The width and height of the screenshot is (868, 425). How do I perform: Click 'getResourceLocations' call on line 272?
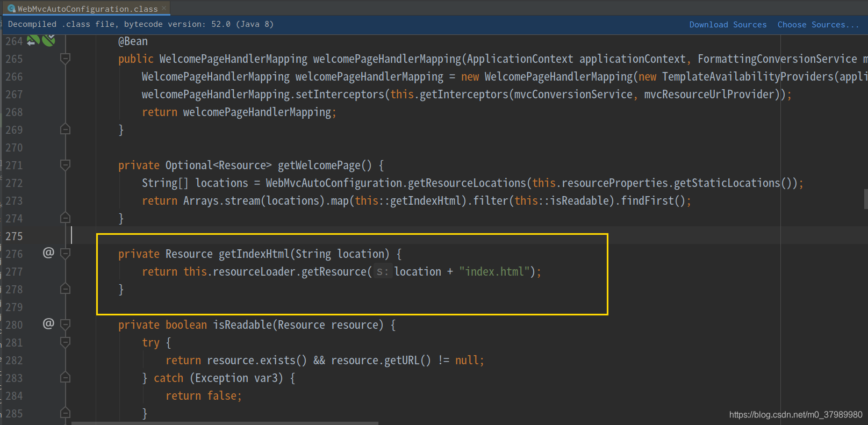pos(467,183)
